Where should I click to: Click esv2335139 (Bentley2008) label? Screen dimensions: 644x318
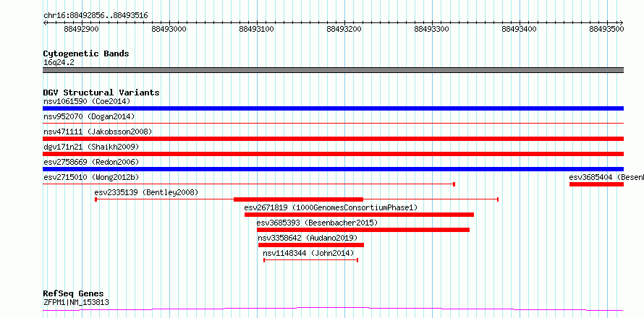coord(146,192)
